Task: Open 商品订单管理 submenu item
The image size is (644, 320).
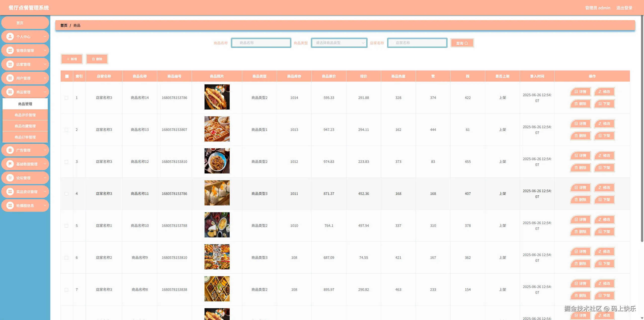Action: click(x=25, y=137)
